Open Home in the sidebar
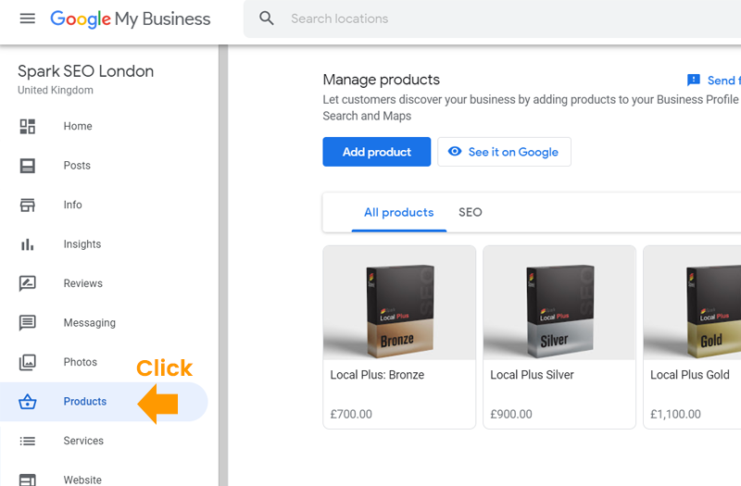 pos(78,126)
